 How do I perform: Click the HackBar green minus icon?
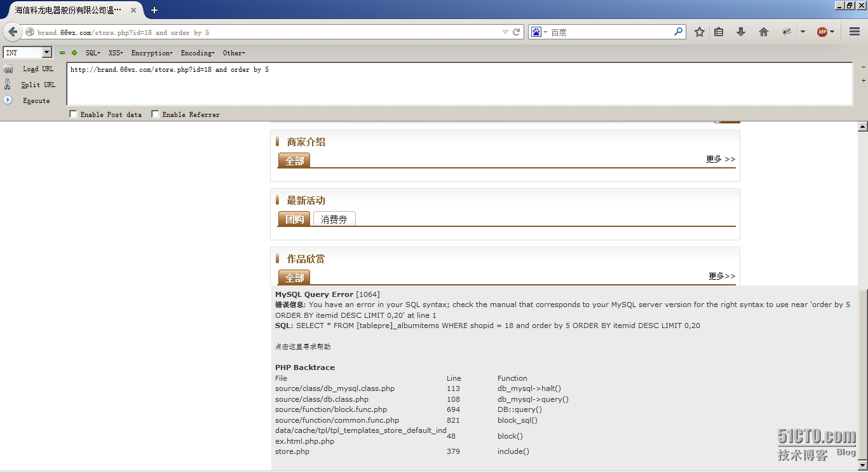click(62, 53)
